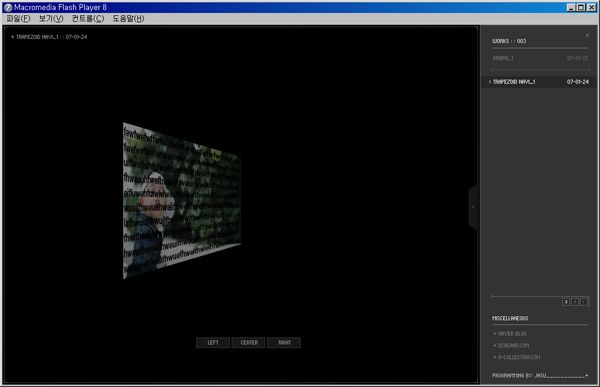
Task: Click the MISCELLANEOUS heading
Action: click(510, 318)
